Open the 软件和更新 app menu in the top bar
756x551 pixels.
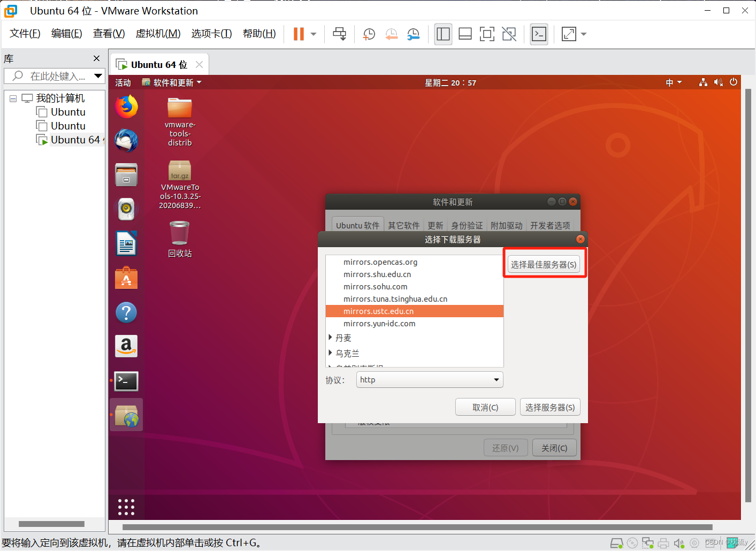tap(172, 82)
